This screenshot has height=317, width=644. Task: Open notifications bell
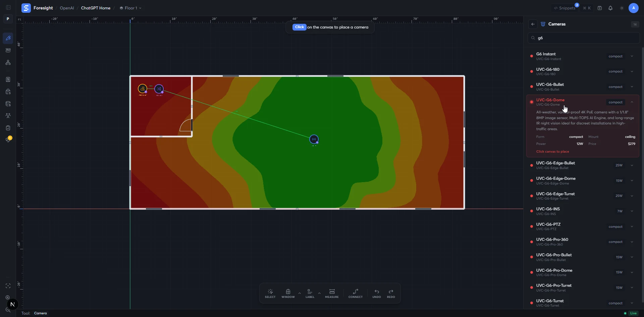(x=610, y=8)
